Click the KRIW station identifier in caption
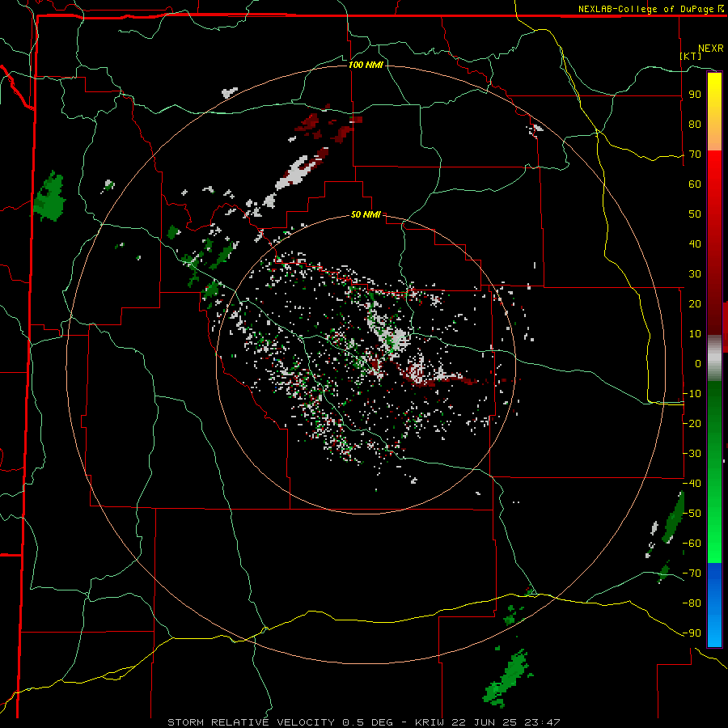This screenshot has height=728, width=728. (430, 722)
